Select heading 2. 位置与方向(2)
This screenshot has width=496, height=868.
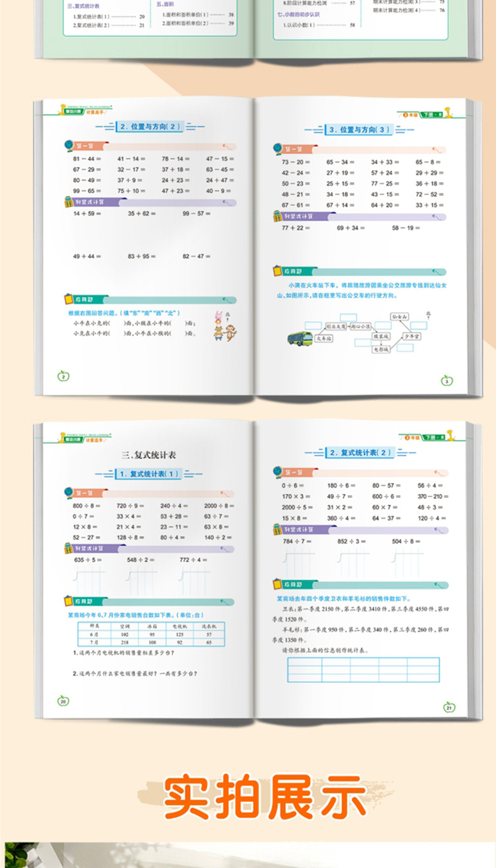point(149,127)
